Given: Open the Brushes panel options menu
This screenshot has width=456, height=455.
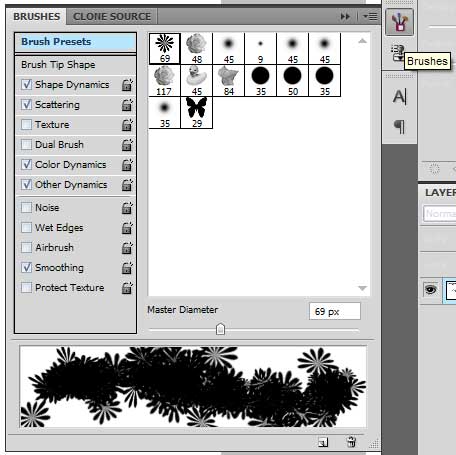Looking at the screenshot, I should 370,16.
